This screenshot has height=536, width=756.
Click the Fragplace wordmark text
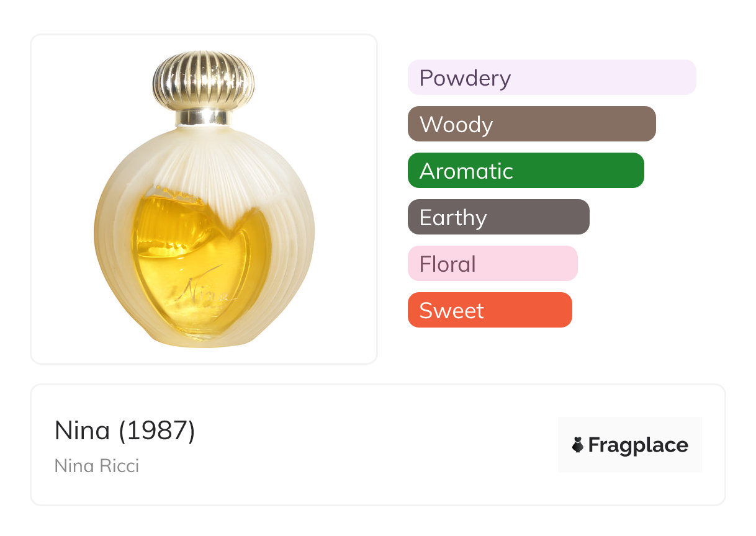click(x=638, y=445)
